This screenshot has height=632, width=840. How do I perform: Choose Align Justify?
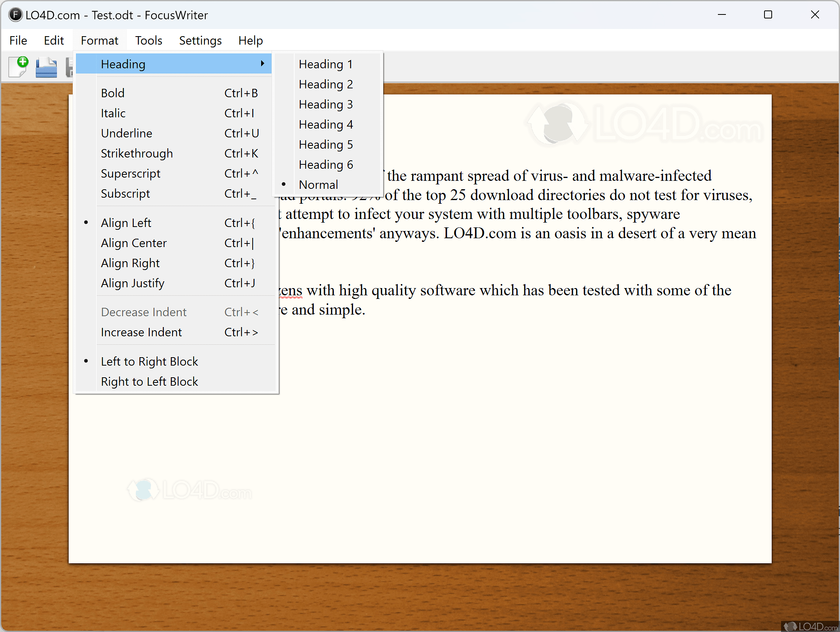click(133, 283)
